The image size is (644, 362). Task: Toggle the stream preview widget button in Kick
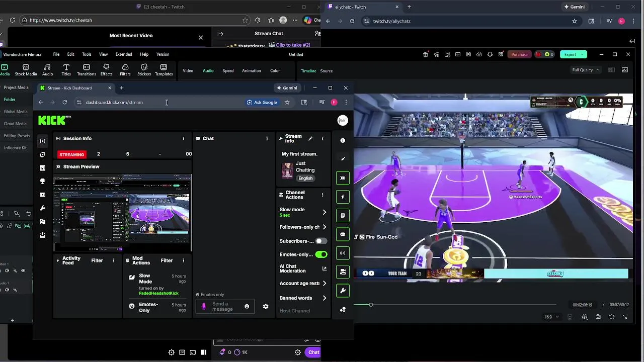tap(343, 178)
